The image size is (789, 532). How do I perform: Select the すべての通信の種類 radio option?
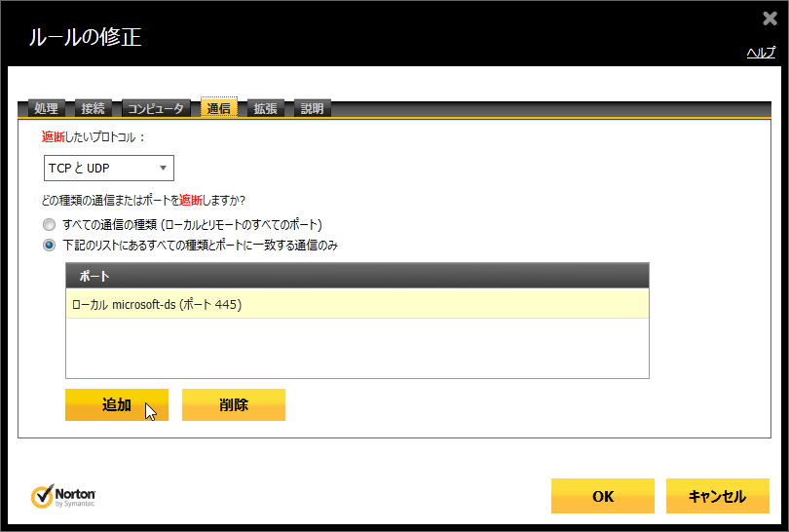click(x=49, y=224)
